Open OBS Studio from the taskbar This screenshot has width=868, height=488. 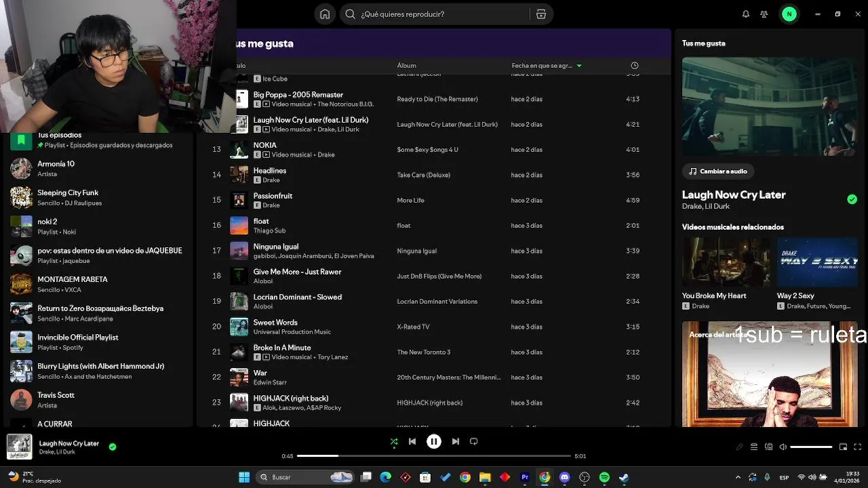(x=585, y=477)
